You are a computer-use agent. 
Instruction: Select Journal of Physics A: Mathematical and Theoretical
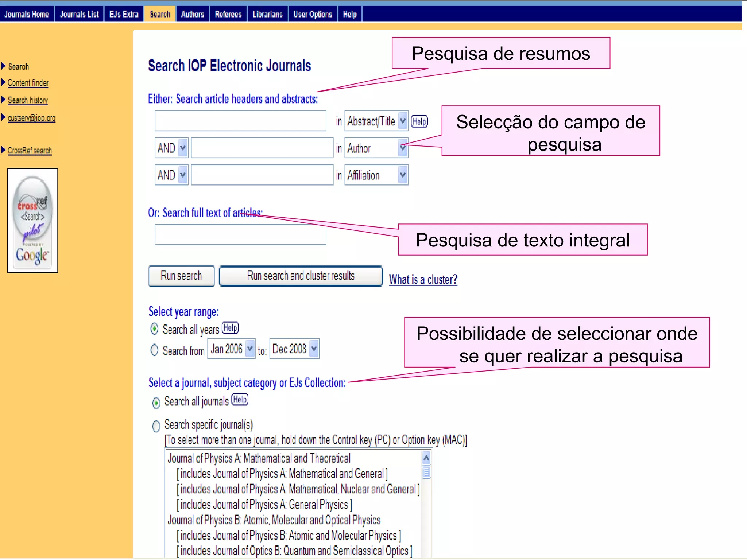[x=259, y=458]
